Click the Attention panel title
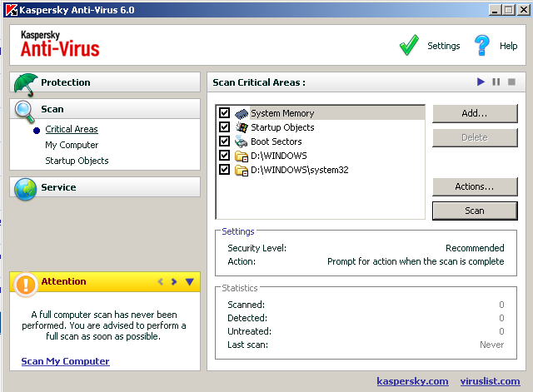This screenshot has height=392, width=533. pos(63,281)
